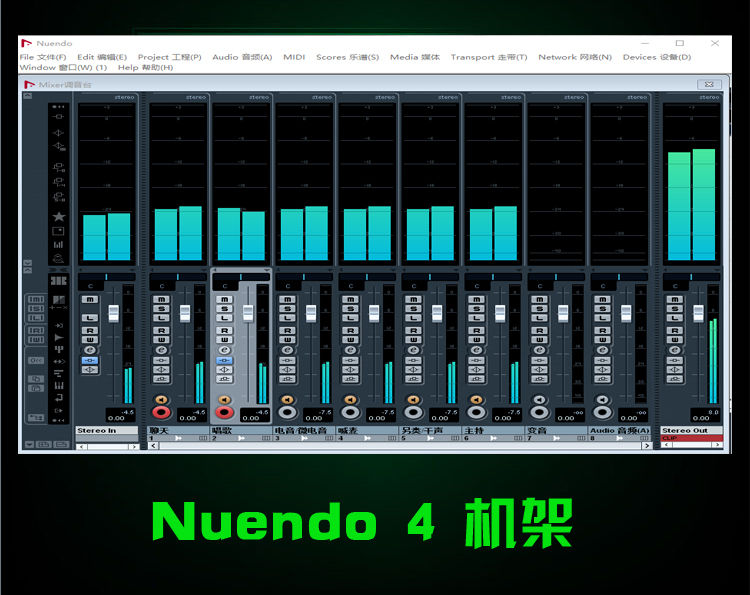
Task: Mute the Stereo In channel
Action: tap(90, 299)
